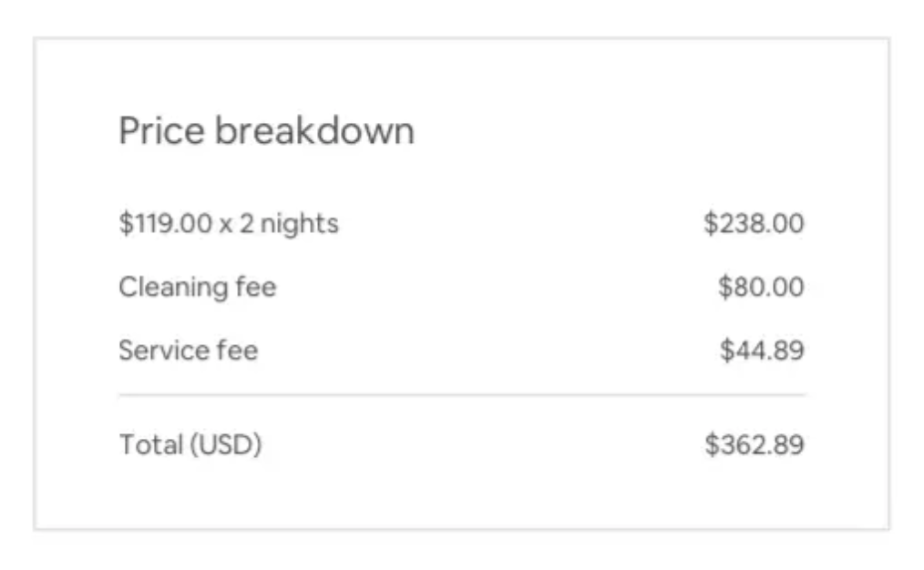
Task: Click the word "Price" in heading
Action: point(161,130)
